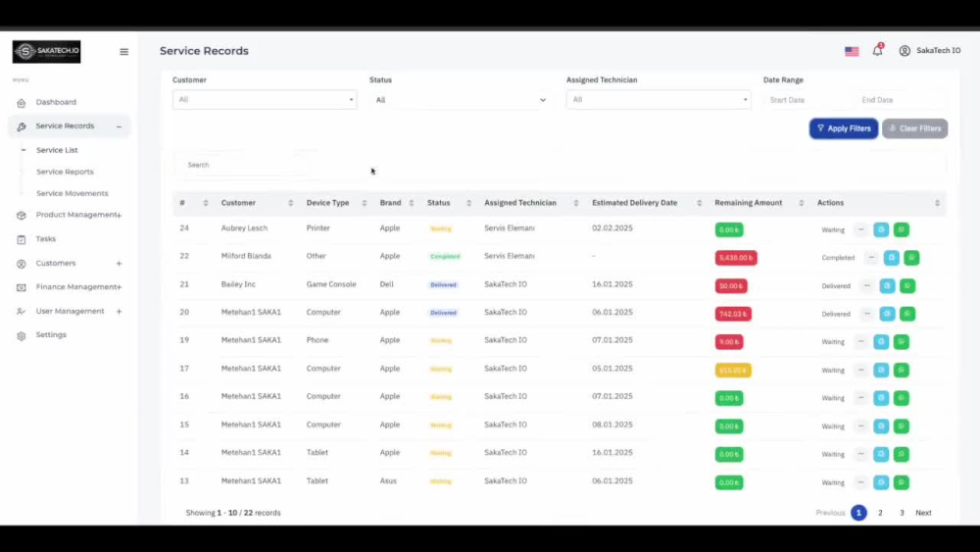
Task: Click the Completed status badge for Milford Blanda
Action: (x=445, y=257)
